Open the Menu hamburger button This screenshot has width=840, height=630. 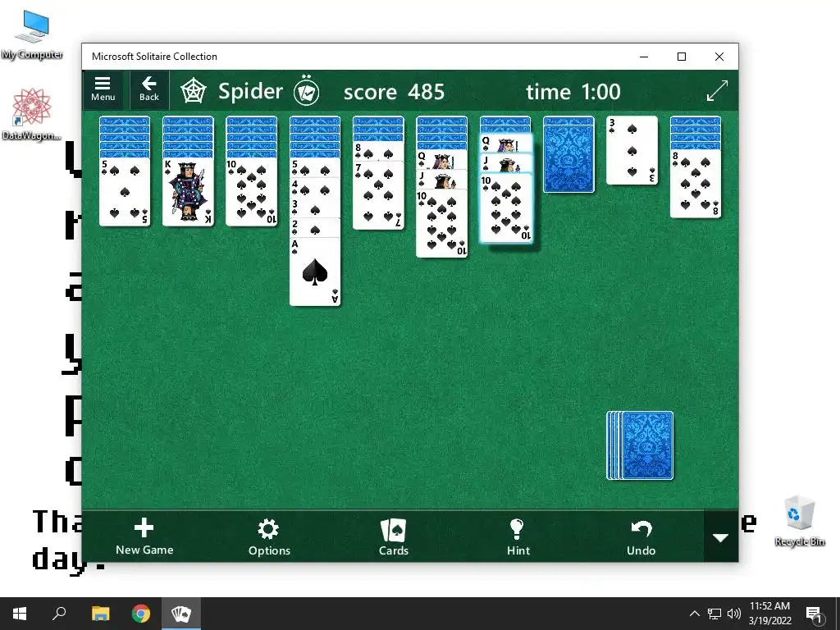103,89
